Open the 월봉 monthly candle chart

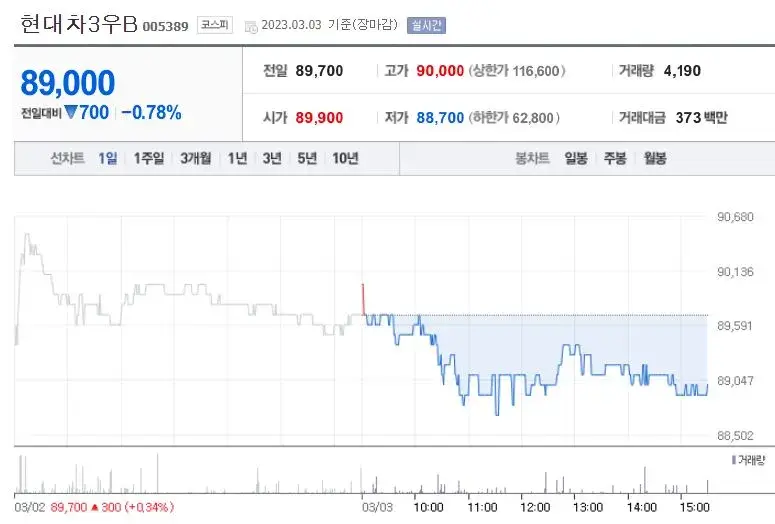coord(655,158)
